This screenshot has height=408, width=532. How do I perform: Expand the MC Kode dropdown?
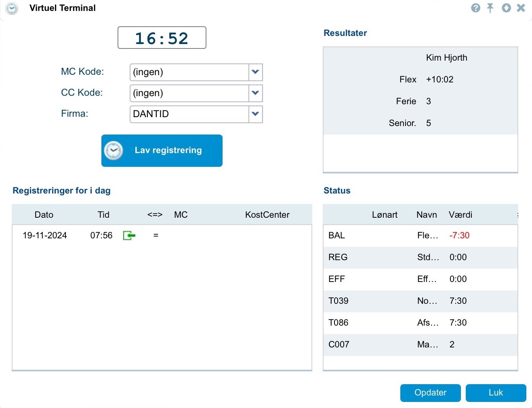coord(255,72)
